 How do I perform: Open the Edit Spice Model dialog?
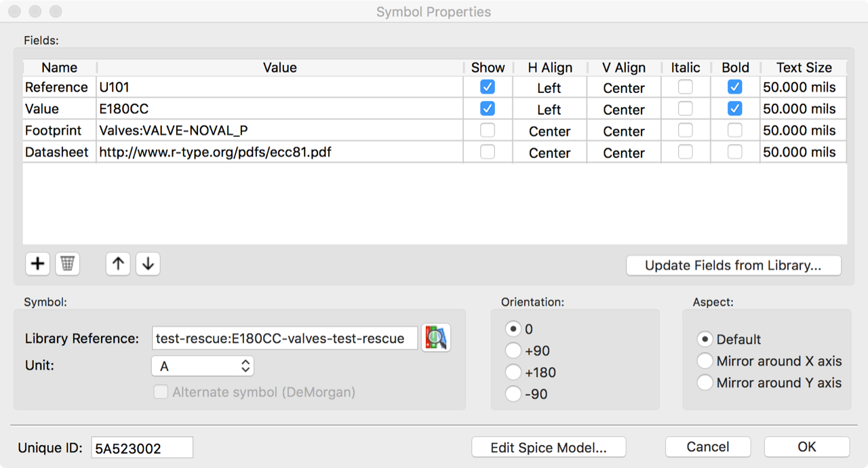[x=549, y=447]
